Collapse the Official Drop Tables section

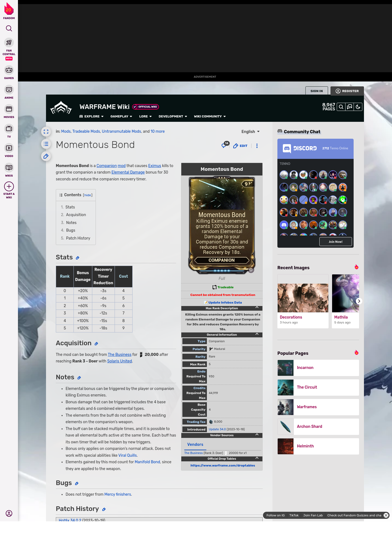257,458
